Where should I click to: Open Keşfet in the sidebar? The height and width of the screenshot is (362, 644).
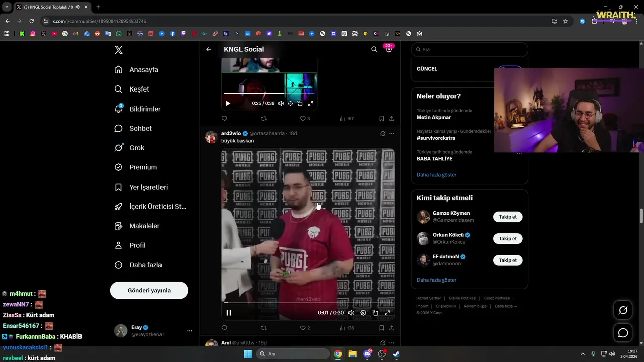132,89
